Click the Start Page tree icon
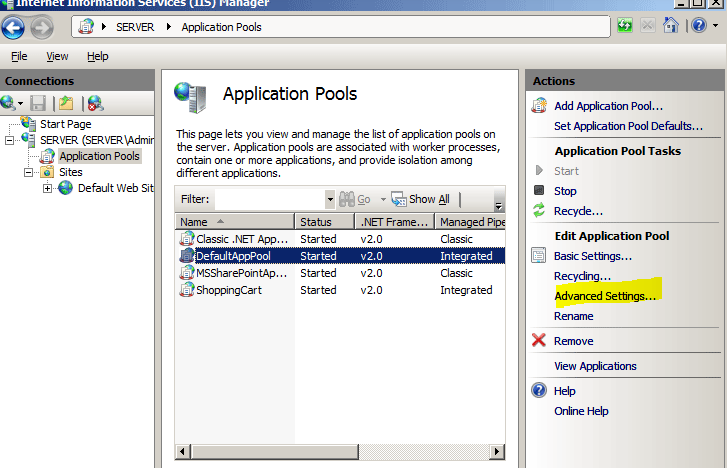The image size is (727, 468). [x=28, y=123]
